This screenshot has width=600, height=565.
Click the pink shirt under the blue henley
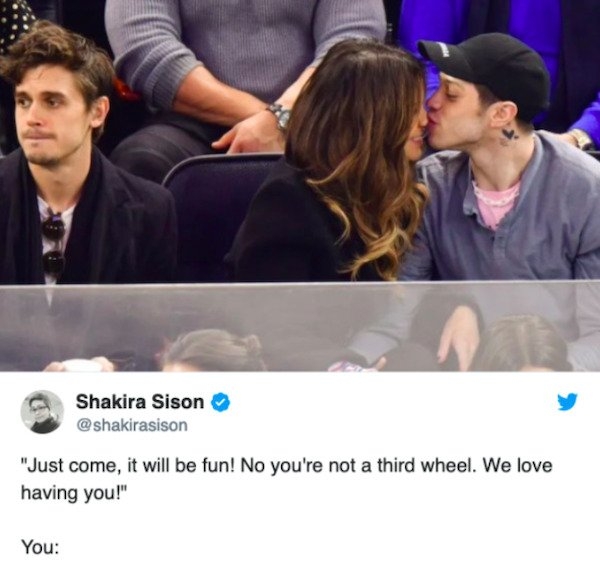pos(495,202)
